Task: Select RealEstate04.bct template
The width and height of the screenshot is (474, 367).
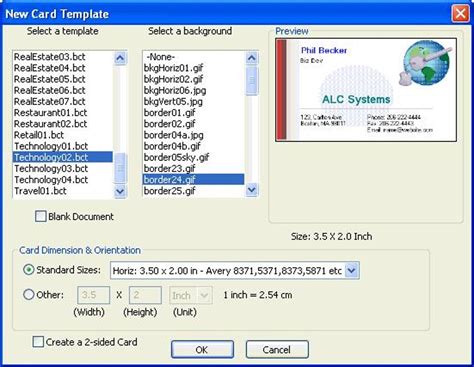Action: [63, 68]
